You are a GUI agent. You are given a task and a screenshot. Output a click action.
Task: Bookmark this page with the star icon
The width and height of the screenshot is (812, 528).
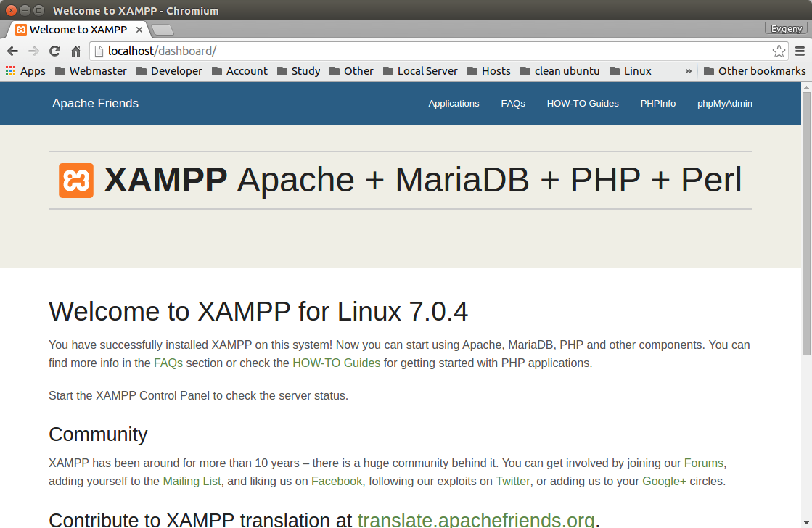[779, 51]
